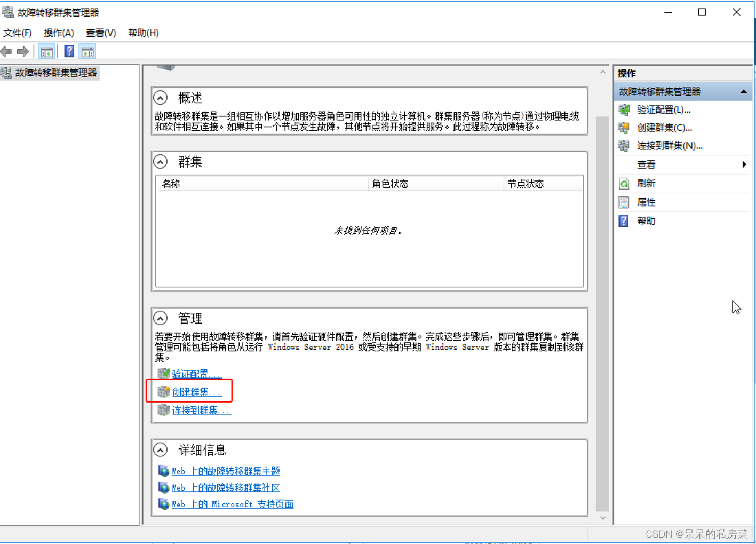This screenshot has width=756, height=544.
Task: Minimize the 故障转移群集管理器 window
Action: click(668, 12)
